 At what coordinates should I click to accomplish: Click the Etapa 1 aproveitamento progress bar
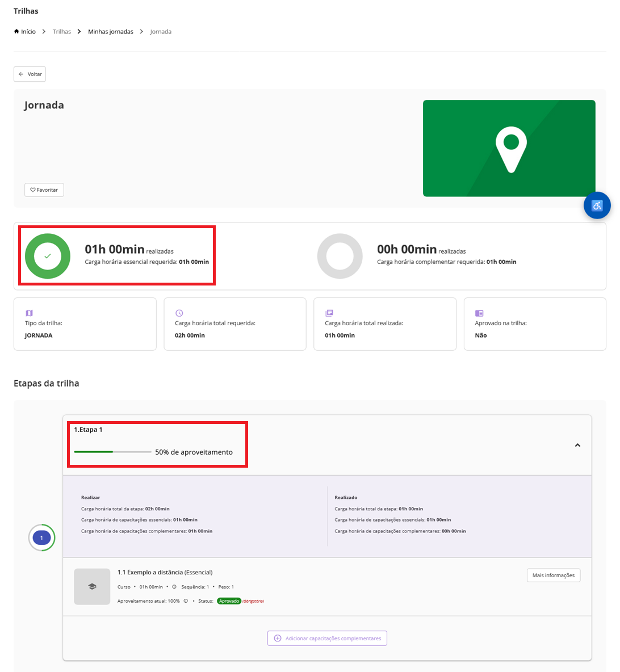tap(112, 452)
